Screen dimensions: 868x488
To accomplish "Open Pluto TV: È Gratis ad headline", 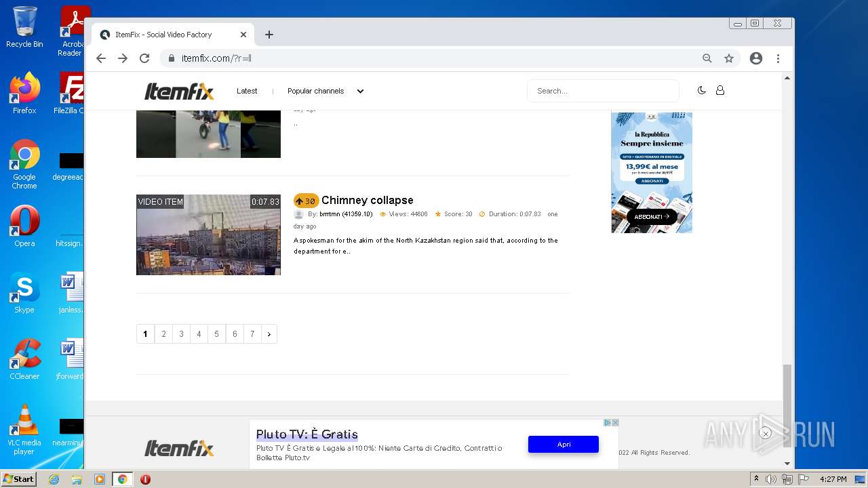I will click(x=307, y=434).
